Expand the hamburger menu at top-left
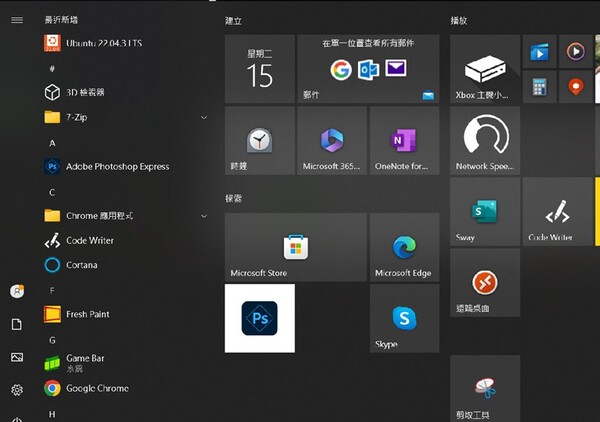The image size is (600, 422). coord(17,20)
